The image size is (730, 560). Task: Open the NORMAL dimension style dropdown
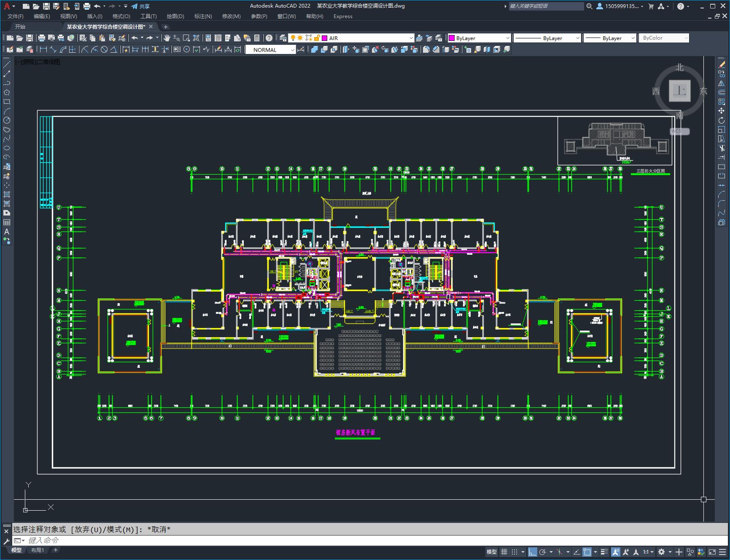[270, 50]
